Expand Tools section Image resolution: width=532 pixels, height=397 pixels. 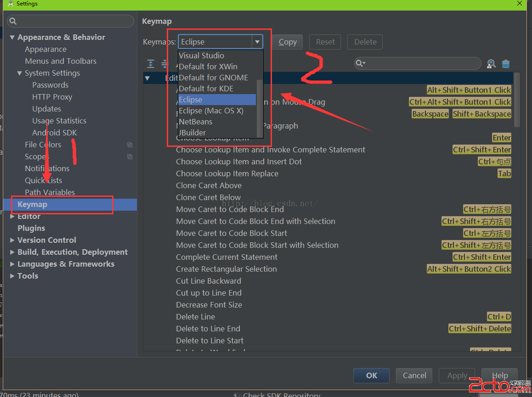point(12,276)
